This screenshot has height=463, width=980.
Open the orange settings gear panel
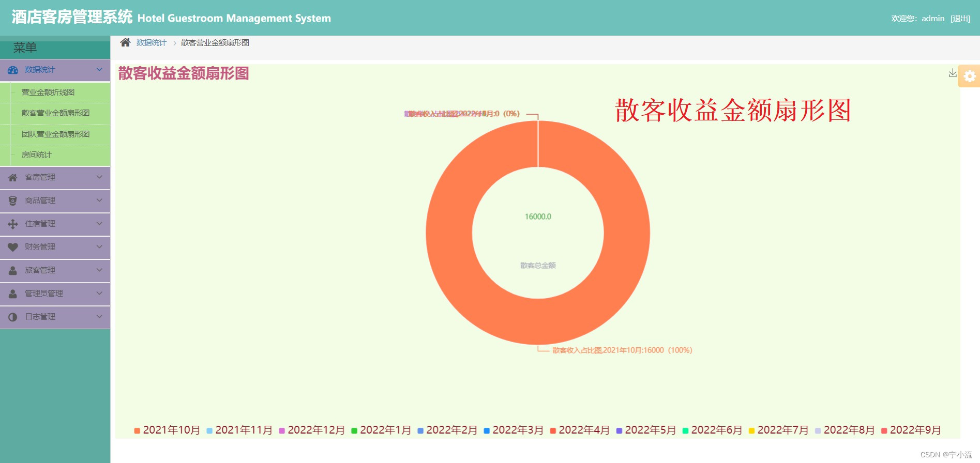coord(969,76)
